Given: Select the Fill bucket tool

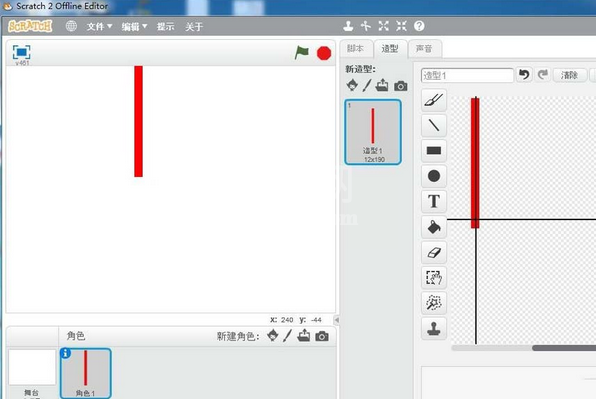Looking at the screenshot, I should (x=434, y=227).
